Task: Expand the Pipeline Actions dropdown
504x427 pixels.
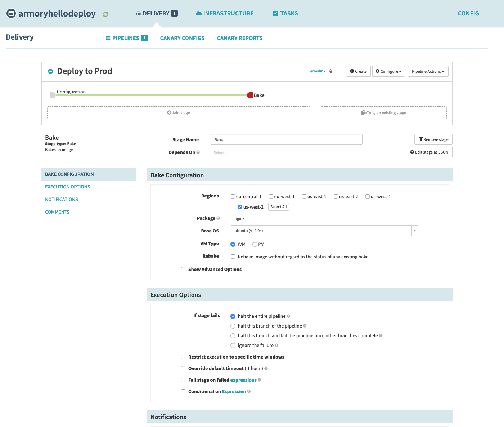Action: 428,71
